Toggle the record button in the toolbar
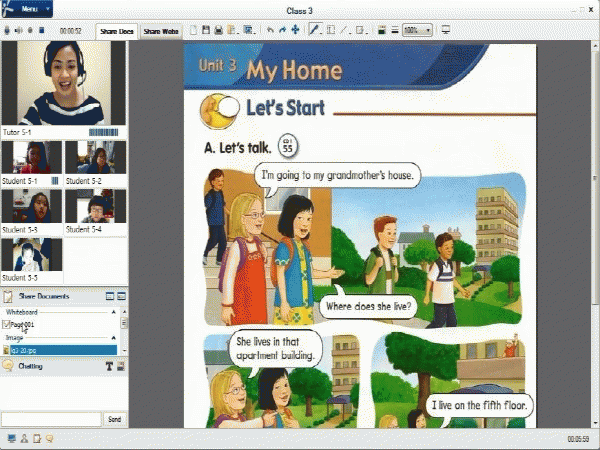 [x=30, y=30]
